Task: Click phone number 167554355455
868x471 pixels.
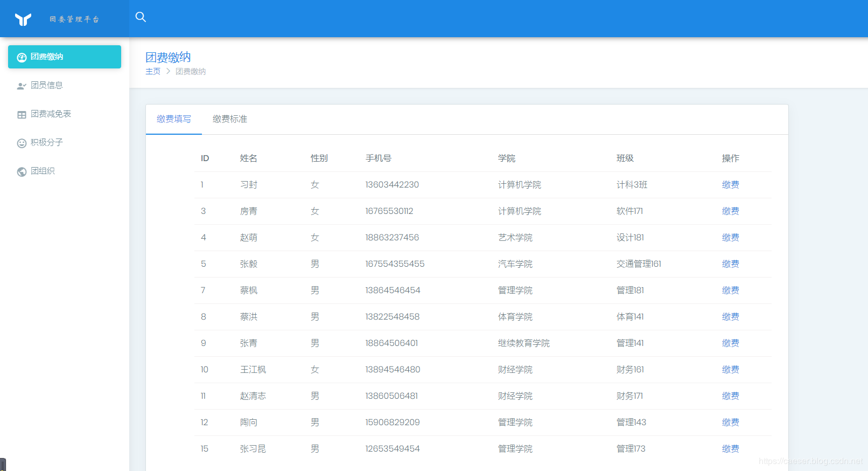Action: tap(395, 264)
